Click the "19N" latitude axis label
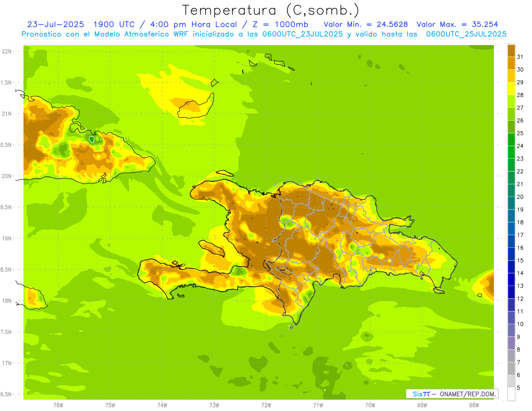This screenshot has height=411, width=532. pyautogui.click(x=6, y=239)
